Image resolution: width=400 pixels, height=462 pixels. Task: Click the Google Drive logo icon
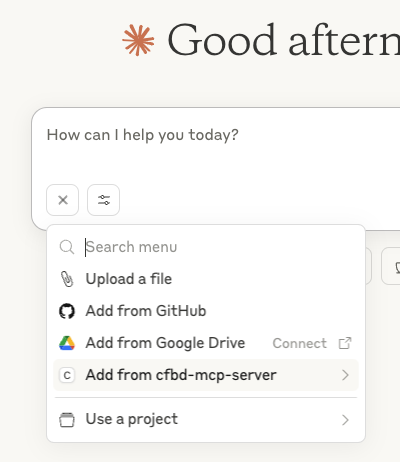point(67,343)
